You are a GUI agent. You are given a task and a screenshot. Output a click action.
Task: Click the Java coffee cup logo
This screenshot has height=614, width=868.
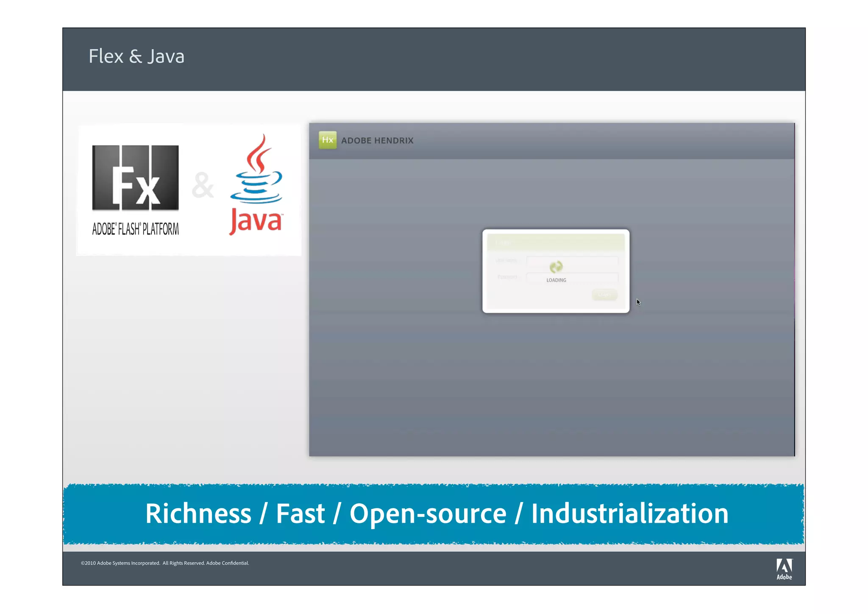click(x=256, y=184)
